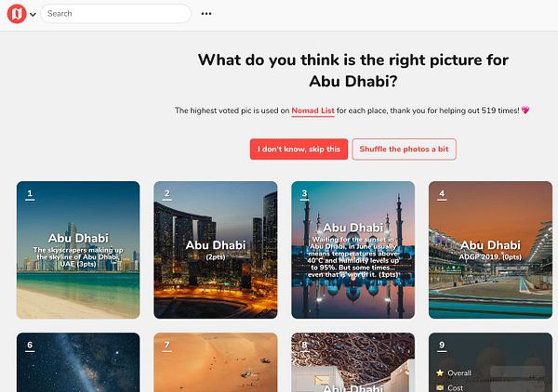Click the "I don't know, skip this" button
The image size is (558, 392).
point(299,149)
